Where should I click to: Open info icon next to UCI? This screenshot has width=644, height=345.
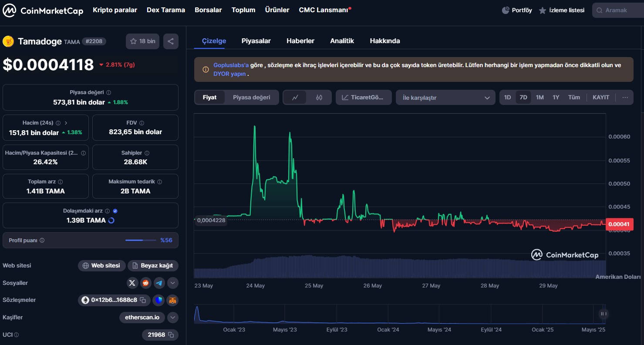click(17, 335)
